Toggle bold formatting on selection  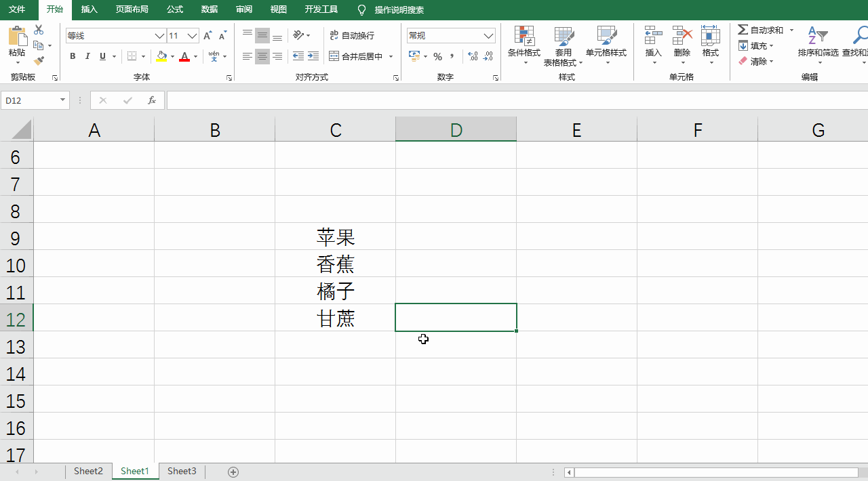tap(73, 56)
